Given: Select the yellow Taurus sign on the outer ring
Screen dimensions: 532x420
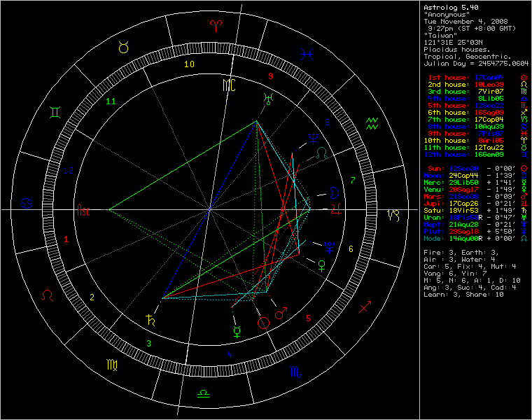Looking at the screenshot, I should (x=123, y=48).
